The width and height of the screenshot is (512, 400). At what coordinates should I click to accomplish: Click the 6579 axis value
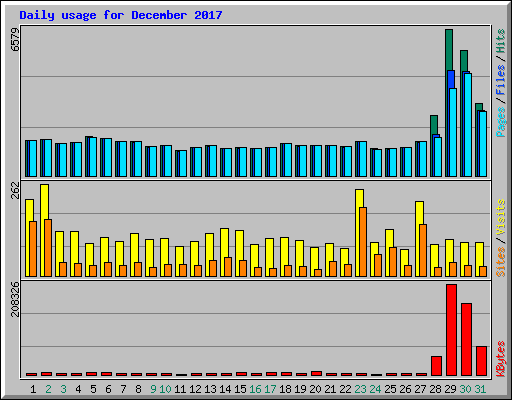(15, 40)
